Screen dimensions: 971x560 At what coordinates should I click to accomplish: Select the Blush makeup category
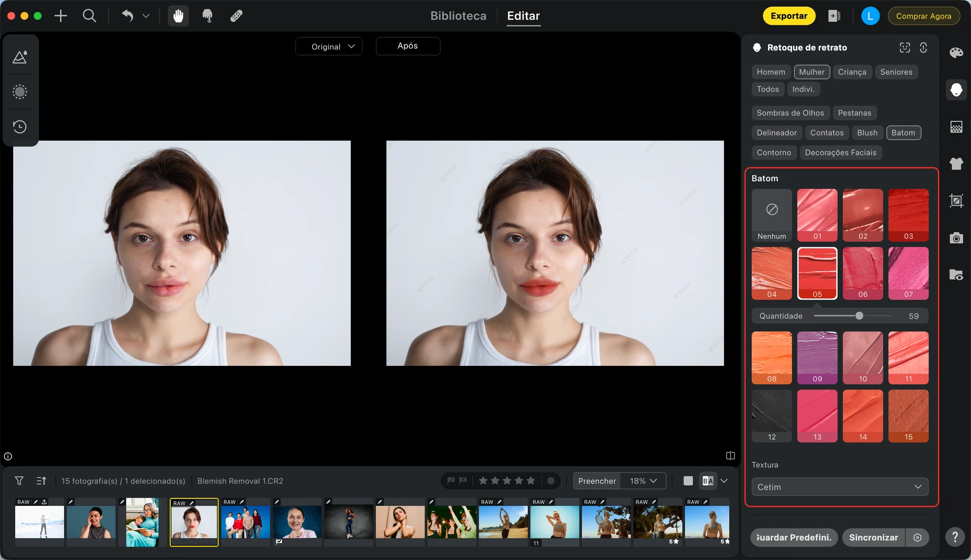click(867, 132)
